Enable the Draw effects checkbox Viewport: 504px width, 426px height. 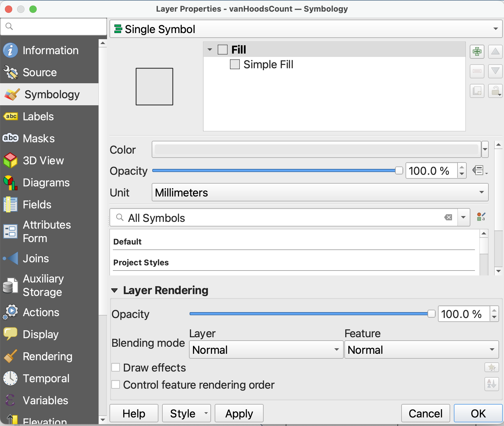(x=116, y=368)
